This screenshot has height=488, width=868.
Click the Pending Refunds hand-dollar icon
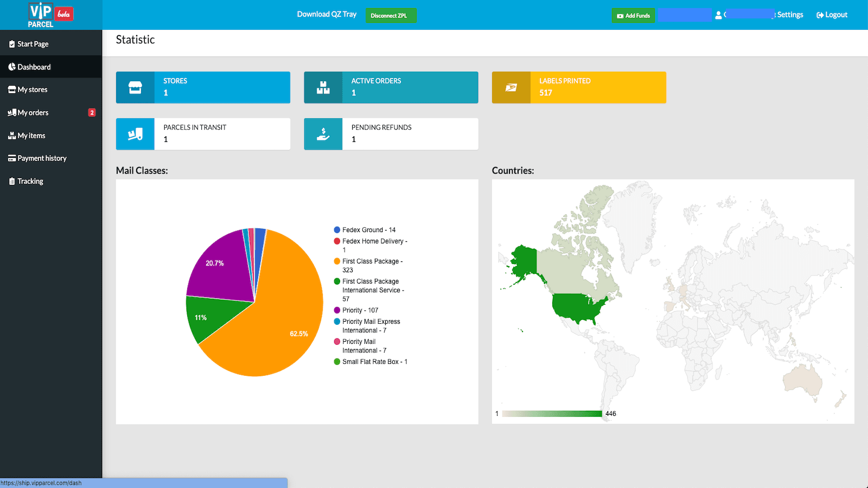click(323, 134)
